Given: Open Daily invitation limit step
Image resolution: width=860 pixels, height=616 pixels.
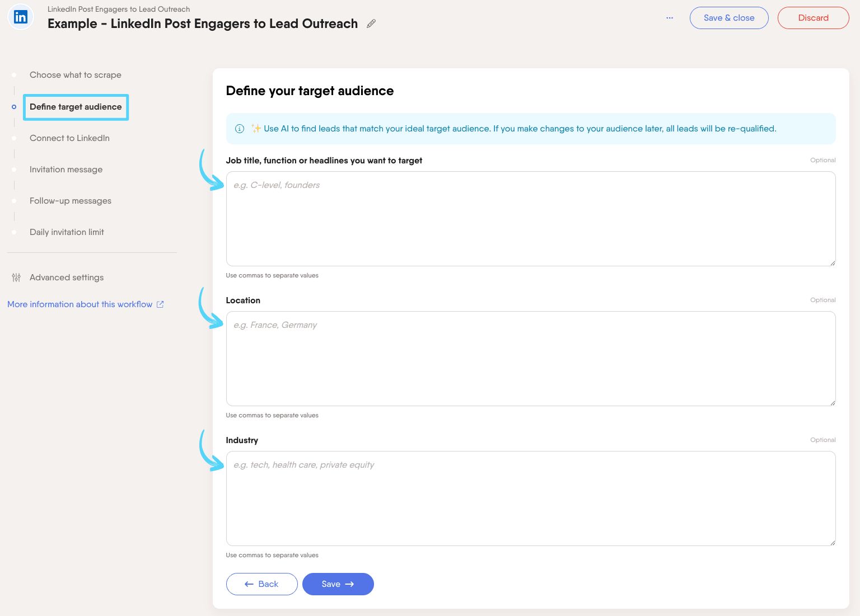Looking at the screenshot, I should click(x=67, y=232).
